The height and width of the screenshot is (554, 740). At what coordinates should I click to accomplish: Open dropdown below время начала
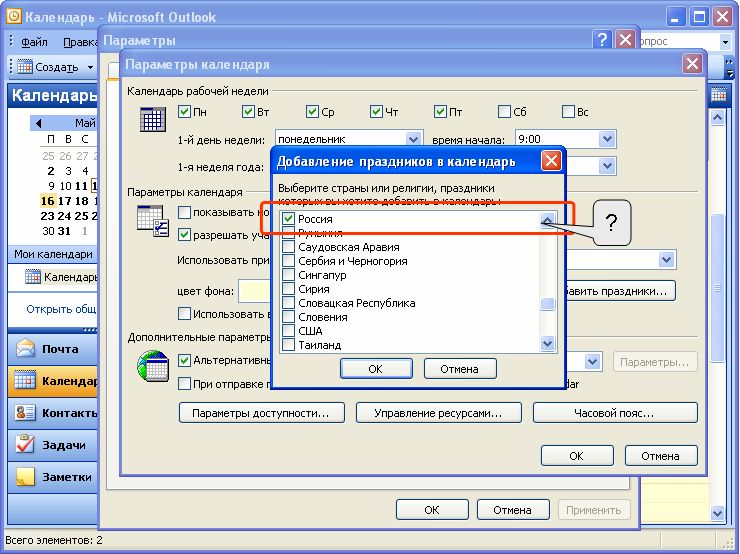pos(607,166)
